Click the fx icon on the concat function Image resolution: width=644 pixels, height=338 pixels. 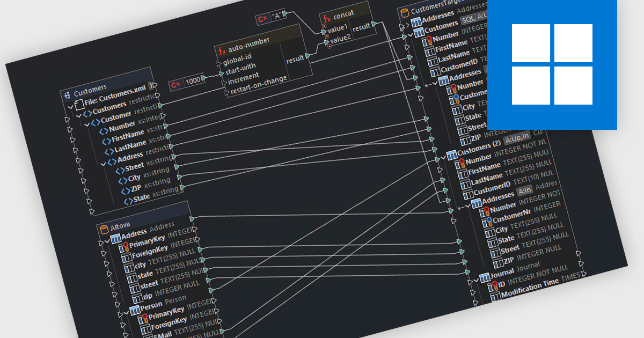tap(326, 18)
